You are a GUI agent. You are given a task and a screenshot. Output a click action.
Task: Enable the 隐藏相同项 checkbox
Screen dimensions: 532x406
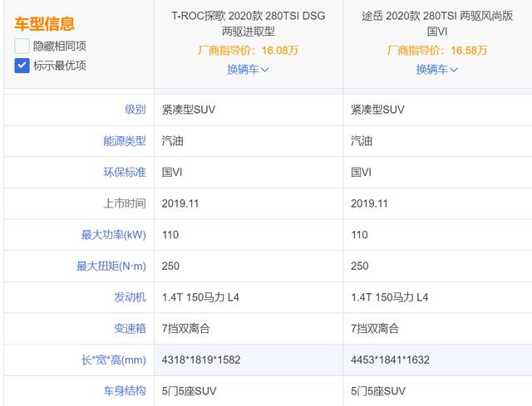pos(22,46)
